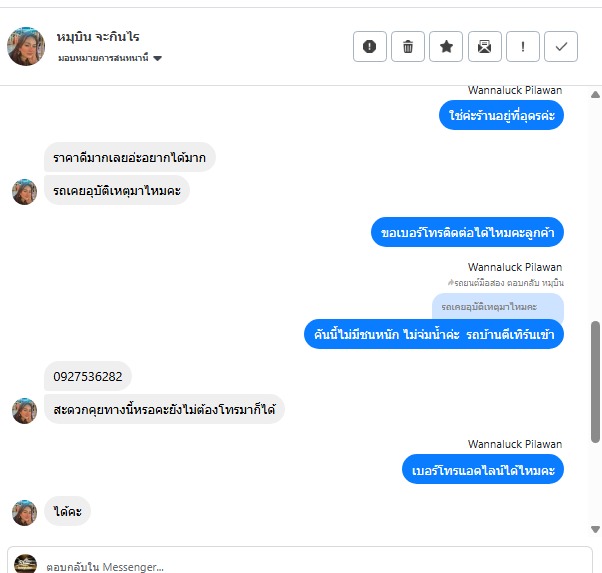Open หมุบิน จะกินไร profile picture in header
602x573 pixels.
pos(26,46)
